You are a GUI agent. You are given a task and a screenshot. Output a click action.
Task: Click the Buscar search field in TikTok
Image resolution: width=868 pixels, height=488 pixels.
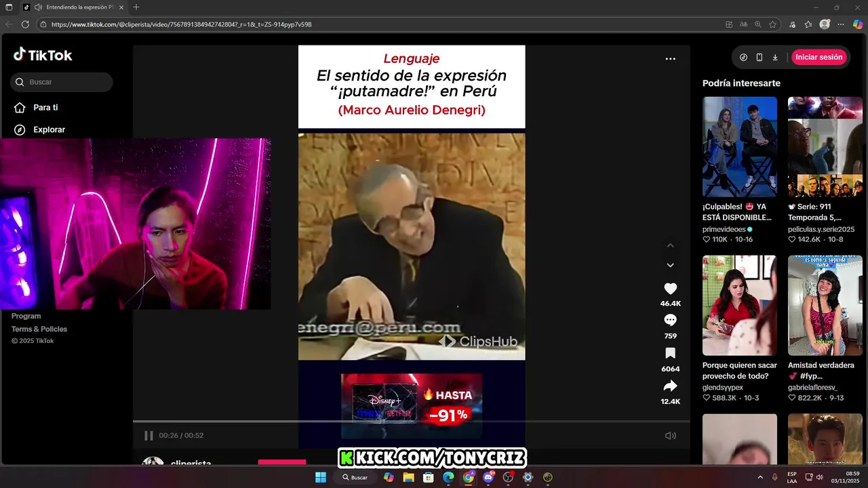coord(61,82)
